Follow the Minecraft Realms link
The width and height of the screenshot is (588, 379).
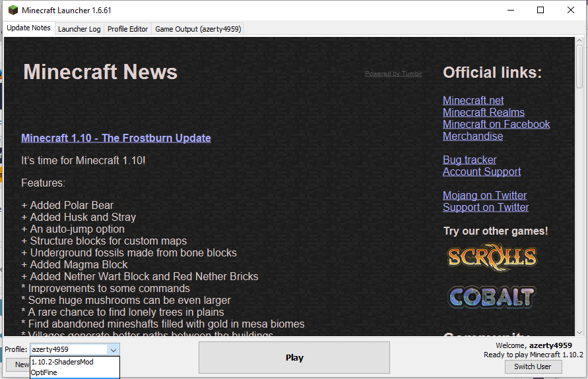[484, 112]
